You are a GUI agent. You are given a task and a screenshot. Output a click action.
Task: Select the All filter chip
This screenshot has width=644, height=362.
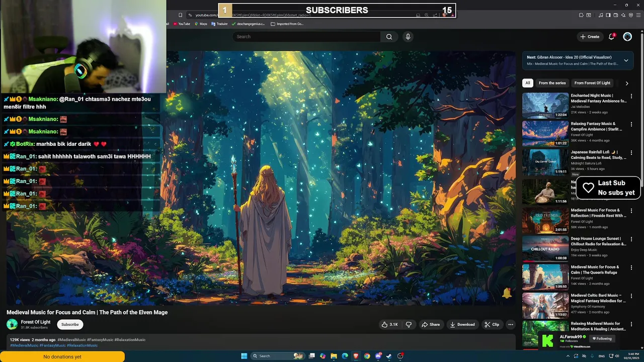(527, 83)
